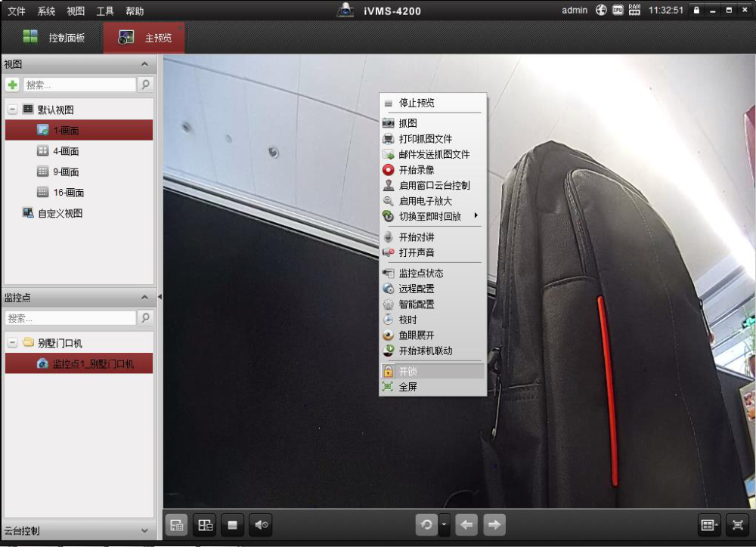
Task: Choose 打开声音 from the context menu
Action: coord(432,252)
